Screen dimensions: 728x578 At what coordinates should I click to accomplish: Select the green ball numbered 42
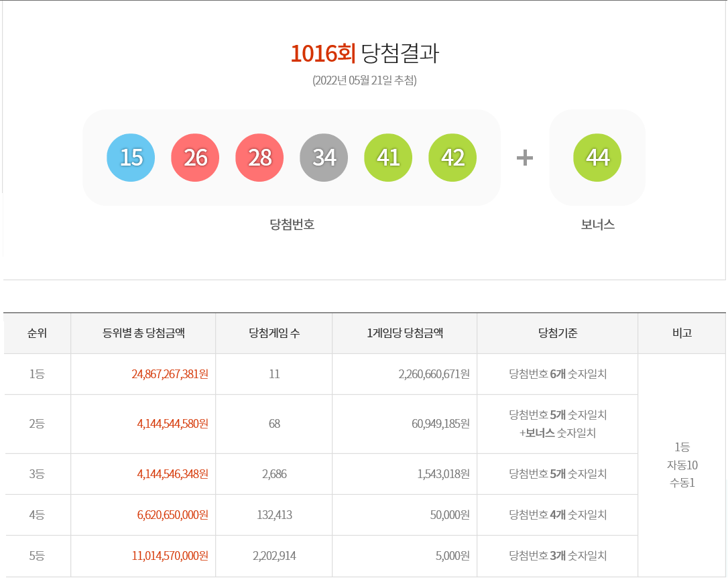[452, 158]
